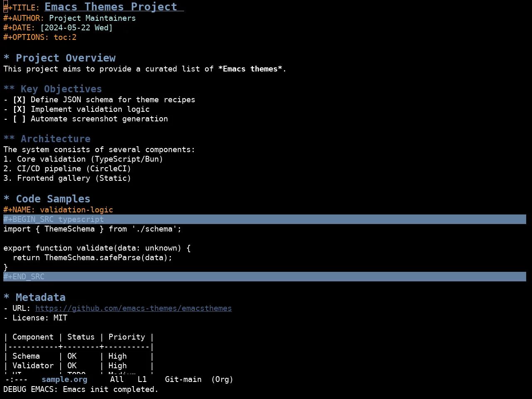
Task: Click the L1 line number indicator
Action: 142,379
